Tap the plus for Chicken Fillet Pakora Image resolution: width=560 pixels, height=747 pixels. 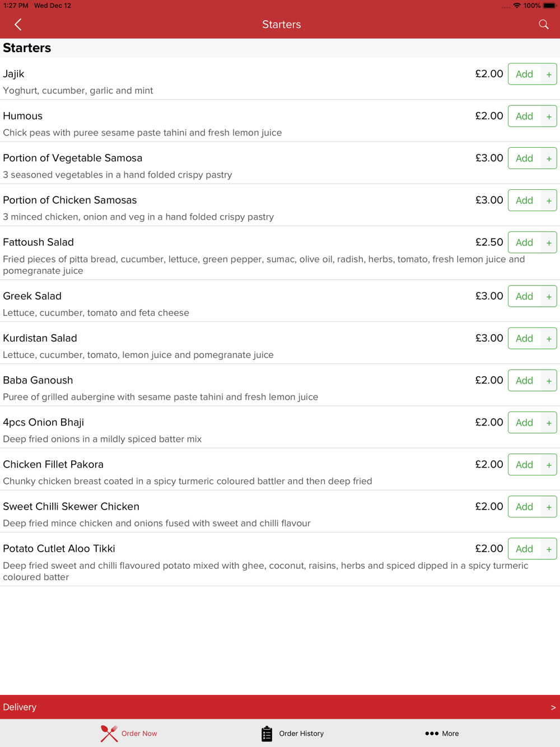click(549, 465)
